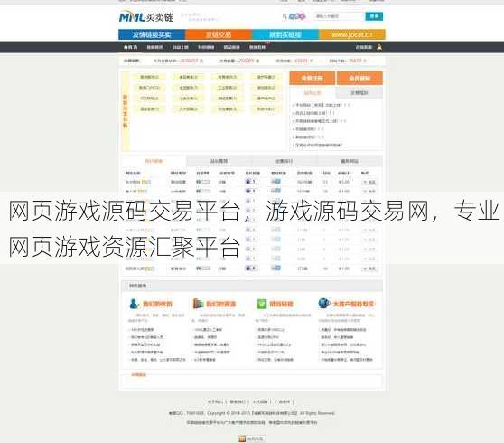
Task: Select the orange-text tab under the orange buttons
Action: click(x=313, y=93)
